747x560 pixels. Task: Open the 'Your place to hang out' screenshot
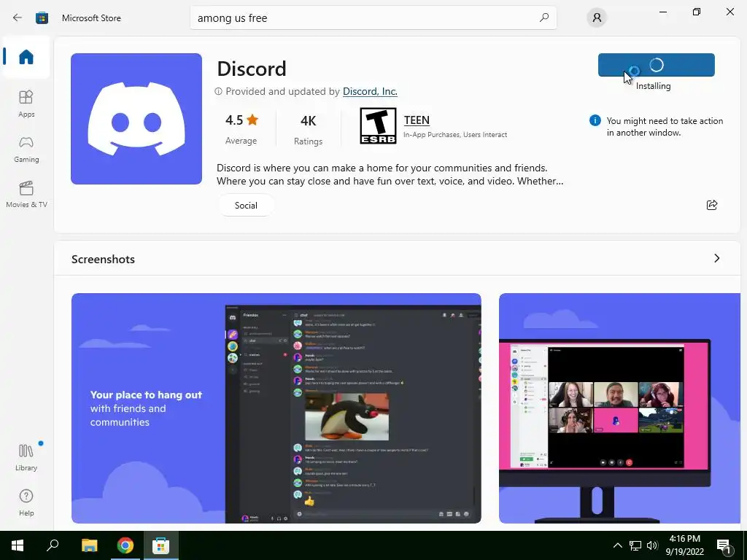point(276,408)
